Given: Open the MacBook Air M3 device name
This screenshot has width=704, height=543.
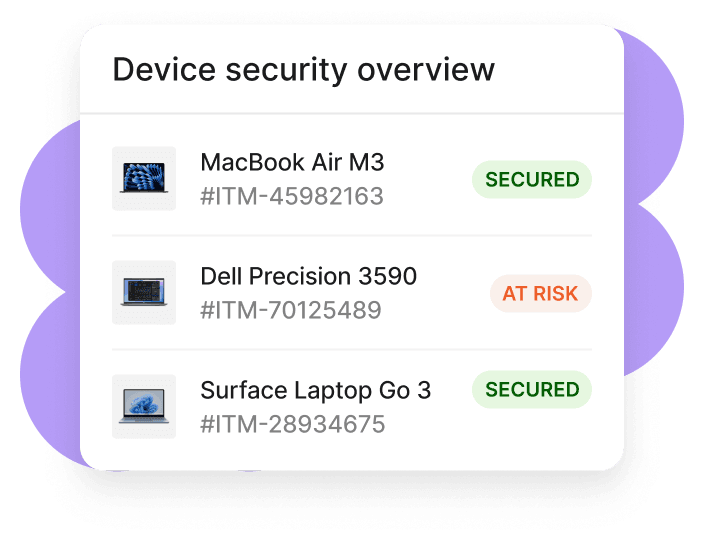Looking at the screenshot, I should pos(292,163).
